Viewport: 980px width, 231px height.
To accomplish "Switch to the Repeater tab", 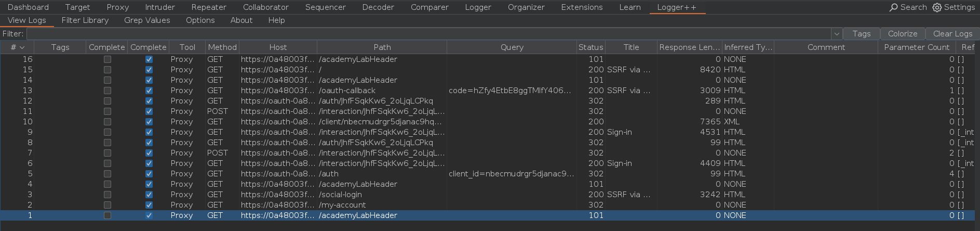I will tap(209, 7).
